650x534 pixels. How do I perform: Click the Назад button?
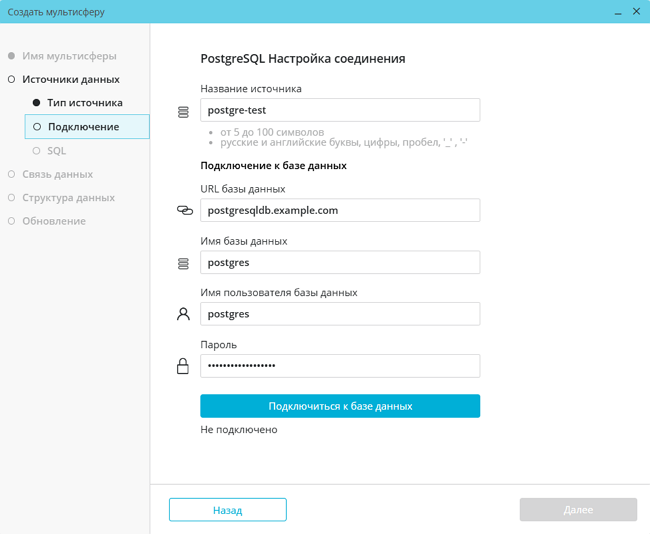[228, 510]
